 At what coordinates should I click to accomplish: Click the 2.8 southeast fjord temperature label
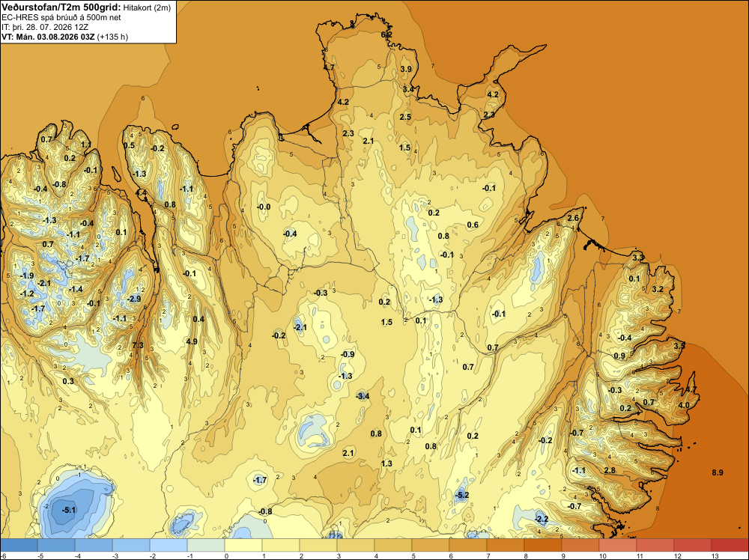coord(610,470)
